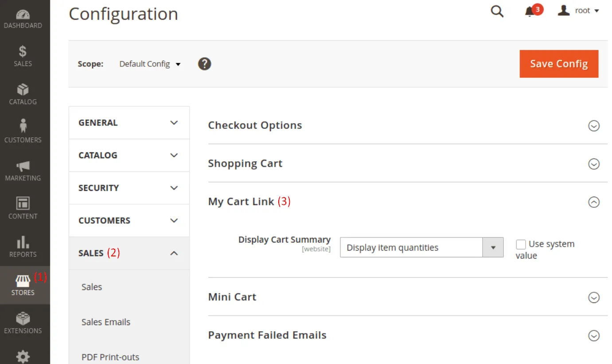Click the Save Config button
This screenshot has width=612, height=364.
(x=559, y=64)
